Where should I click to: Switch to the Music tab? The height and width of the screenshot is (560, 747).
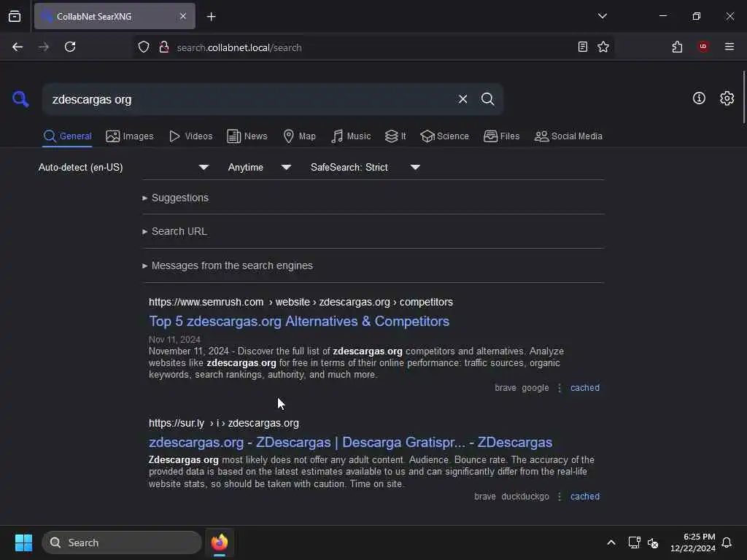pyautogui.click(x=351, y=136)
